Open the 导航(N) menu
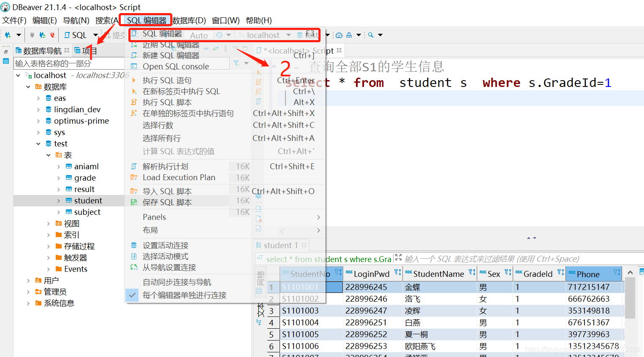The width and height of the screenshot is (644, 357). pos(76,20)
